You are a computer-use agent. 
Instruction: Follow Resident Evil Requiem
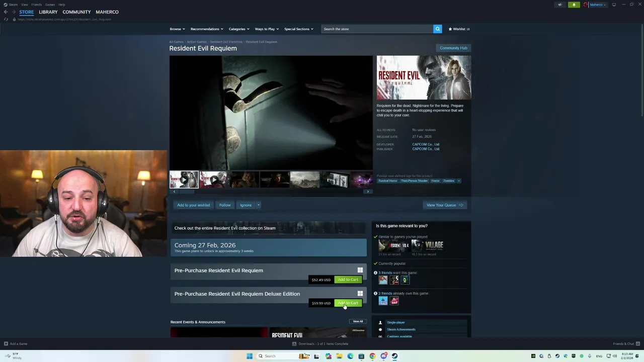point(225,205)
